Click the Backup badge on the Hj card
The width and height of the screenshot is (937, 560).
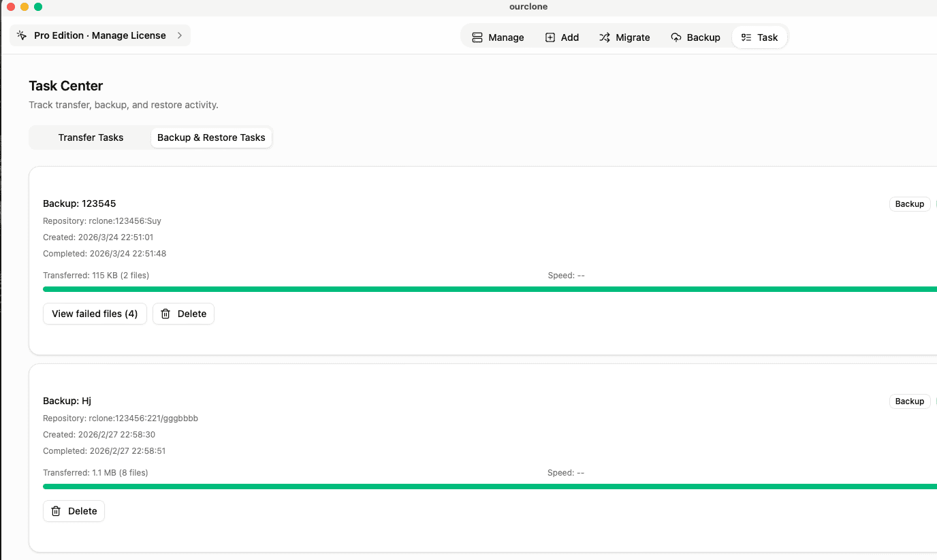tap(910, 401)
